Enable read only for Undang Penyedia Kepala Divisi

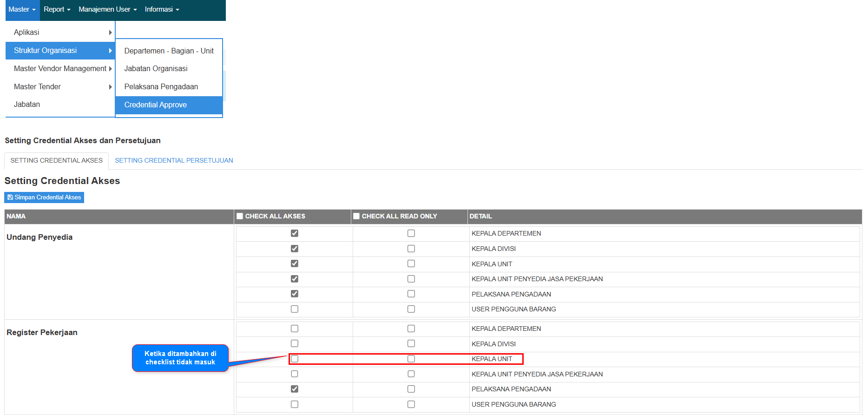pos(411,249)
